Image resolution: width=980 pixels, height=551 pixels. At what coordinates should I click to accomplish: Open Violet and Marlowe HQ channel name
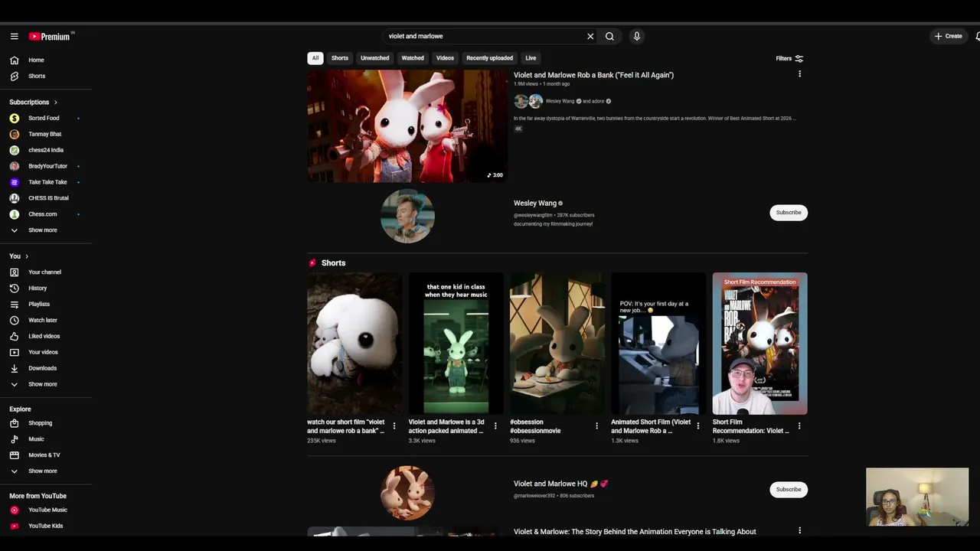(560, 484)
